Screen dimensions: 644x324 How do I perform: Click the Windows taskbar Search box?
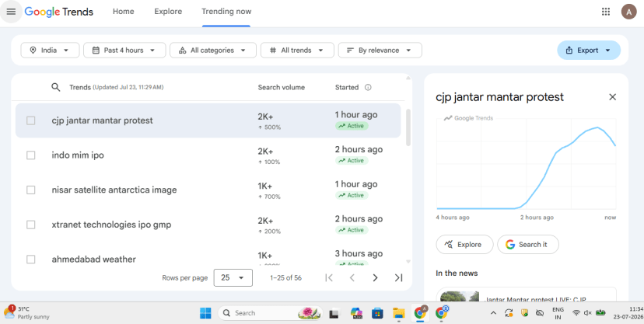point(271,313)
